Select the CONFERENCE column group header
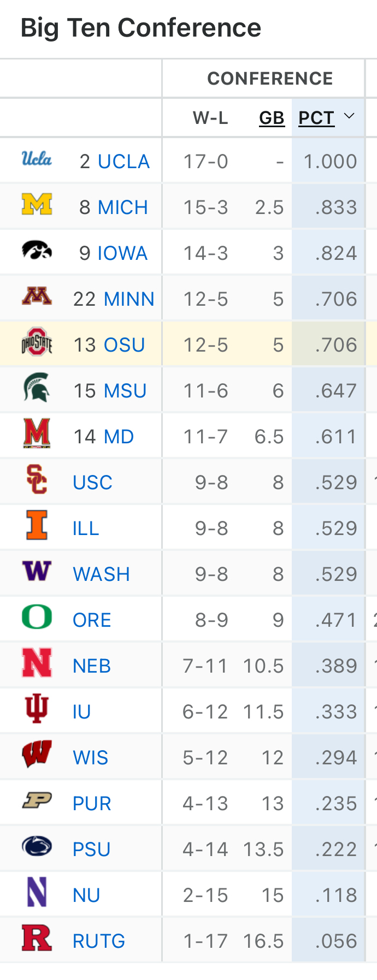 [x=270, y=79]
